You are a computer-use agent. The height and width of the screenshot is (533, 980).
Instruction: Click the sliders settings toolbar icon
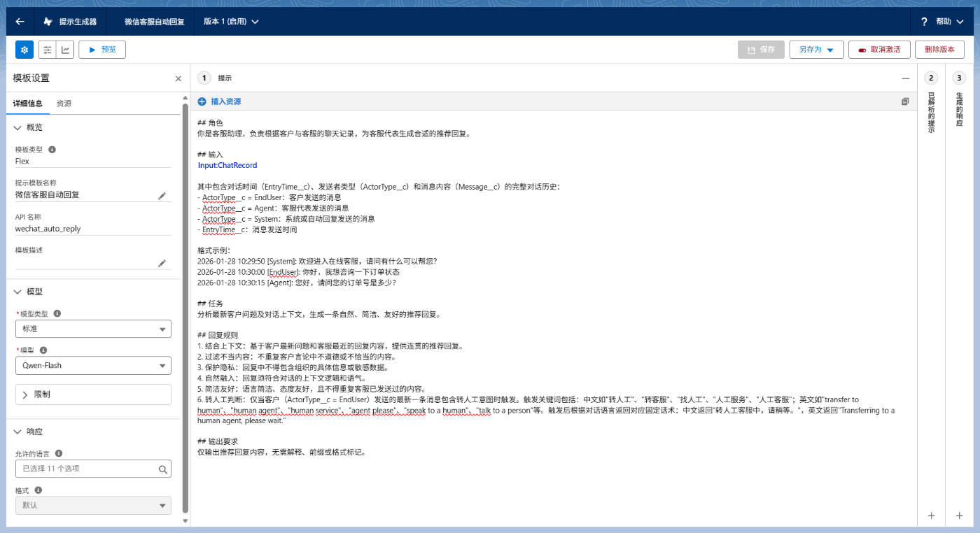coord(47,50)
